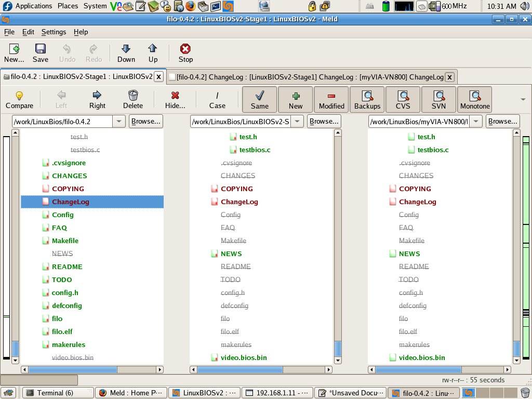
Task: Open the File menu
Action: point(9,32)
